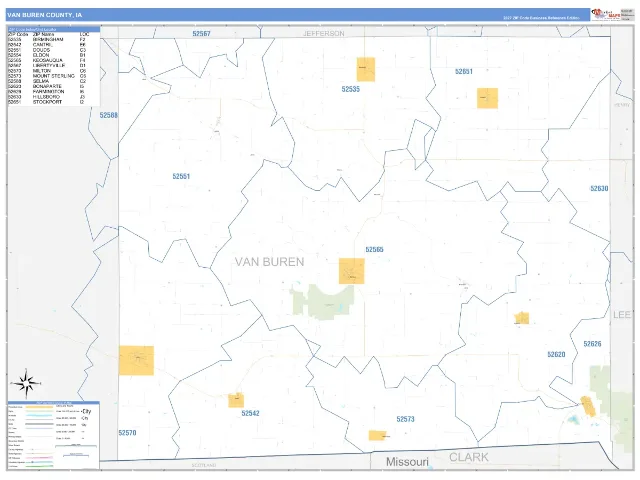640x480 pixels.
Task: Click the publisher logo in the title bar
Action: coord(606,14)
